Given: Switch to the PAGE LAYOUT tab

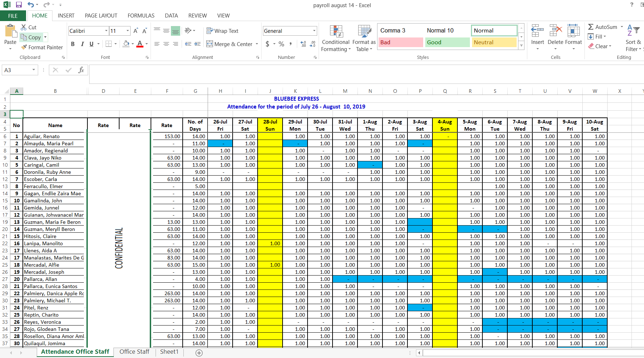Looking at the screenshot, I should point(101,16).
